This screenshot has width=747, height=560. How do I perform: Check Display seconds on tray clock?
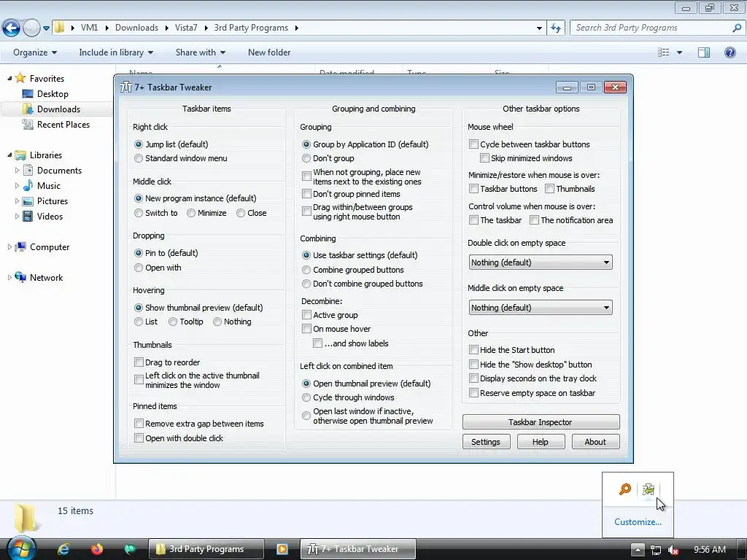473,378
